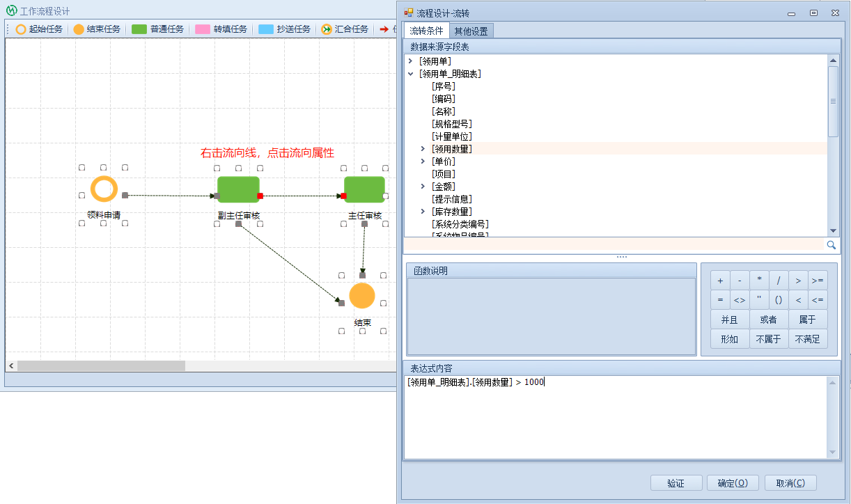
Task: Switch to the 其他设置 tab
Action: pyautogui.click(x=471, y=31)
